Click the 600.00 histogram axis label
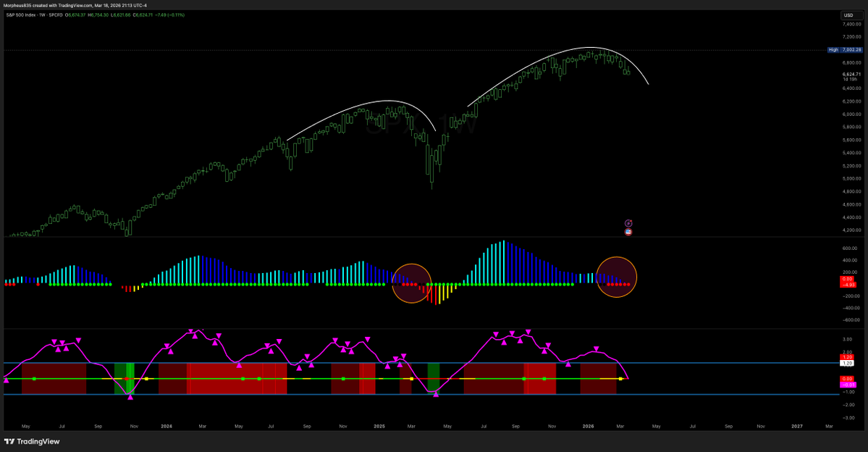Viewport: 868px width, 452px height. [851, 248]
